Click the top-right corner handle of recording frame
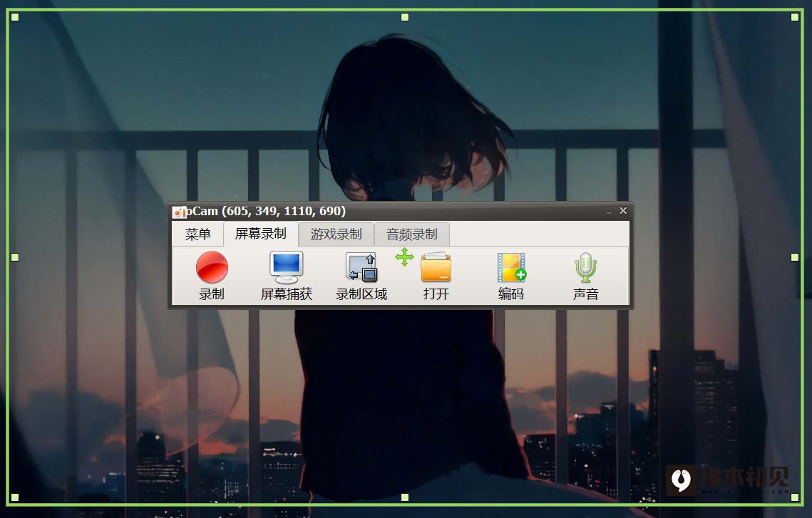The image size is (812, 518). (795, 17)
